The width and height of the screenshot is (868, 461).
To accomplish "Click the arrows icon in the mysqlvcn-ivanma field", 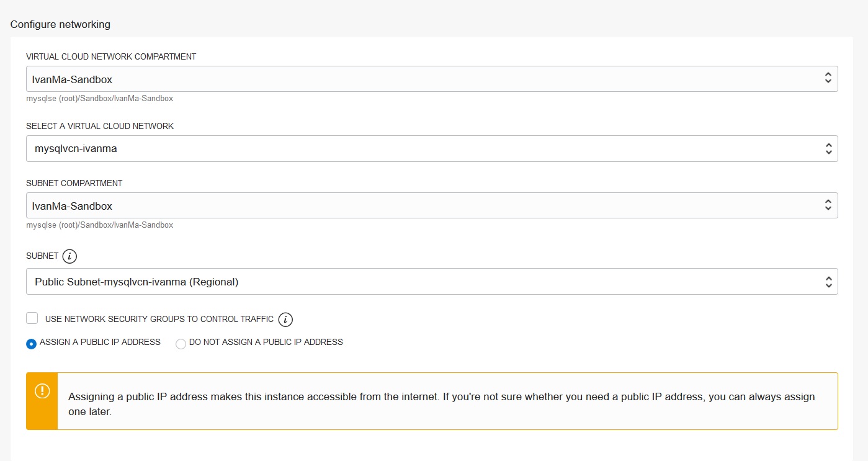I will click(828, 148).
